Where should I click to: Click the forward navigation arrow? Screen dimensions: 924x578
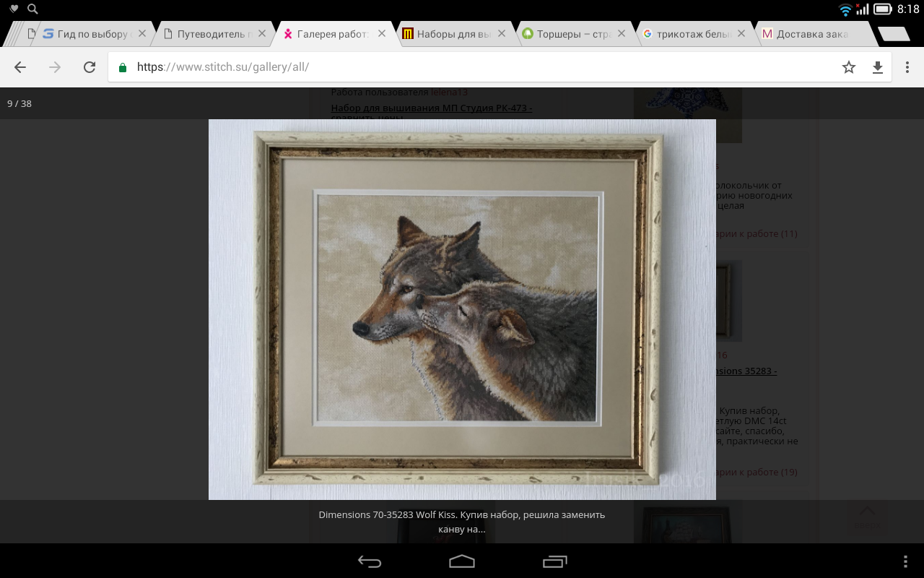tap(55, 67)
